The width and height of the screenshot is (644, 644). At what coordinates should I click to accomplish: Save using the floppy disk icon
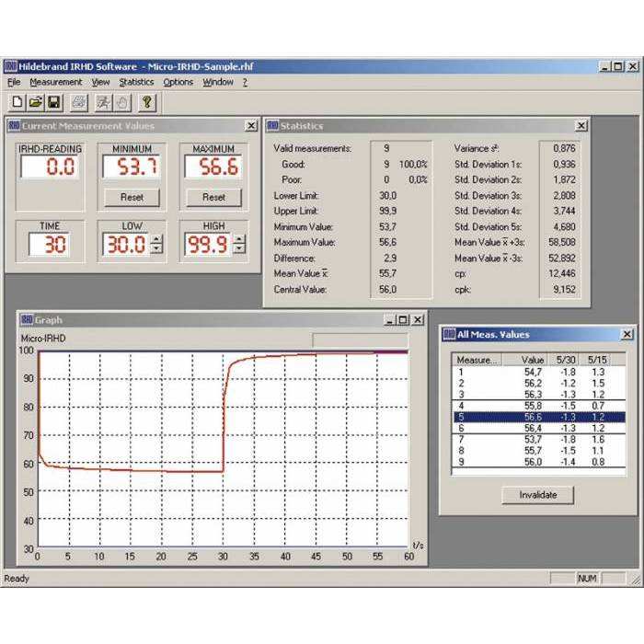[54, 102]
